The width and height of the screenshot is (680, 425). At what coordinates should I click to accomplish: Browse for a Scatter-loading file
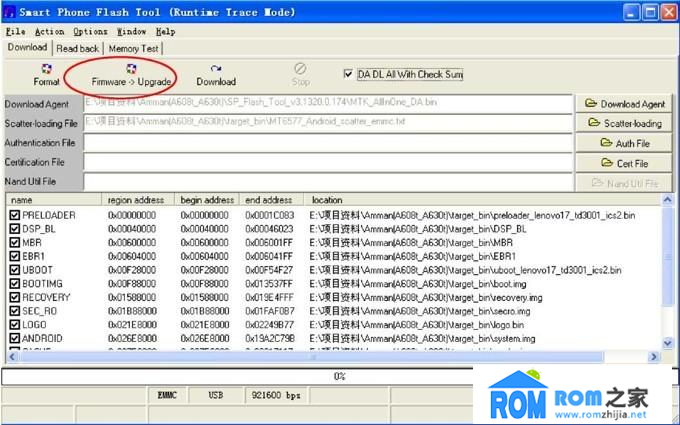click(626, 123)
